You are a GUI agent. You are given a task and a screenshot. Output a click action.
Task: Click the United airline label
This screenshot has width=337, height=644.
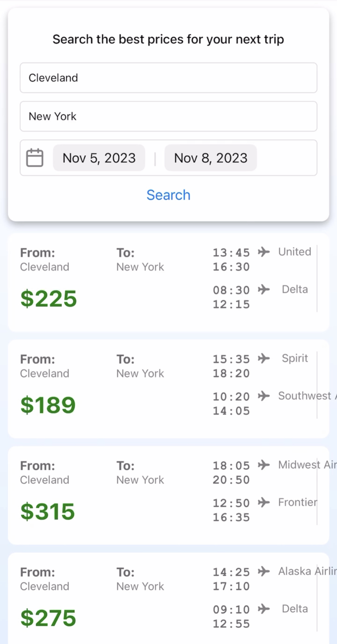point(295,252)
